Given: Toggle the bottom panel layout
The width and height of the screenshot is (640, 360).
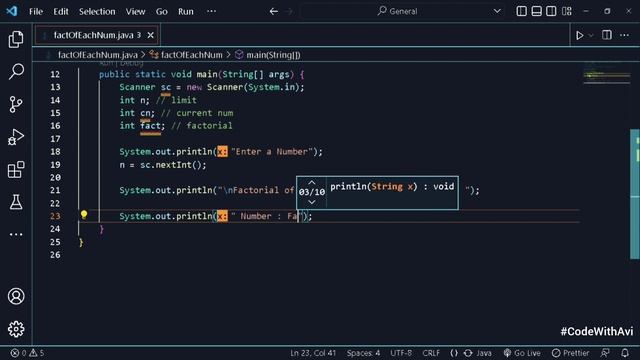Looking at the screenshot, I should coord(536,11).
